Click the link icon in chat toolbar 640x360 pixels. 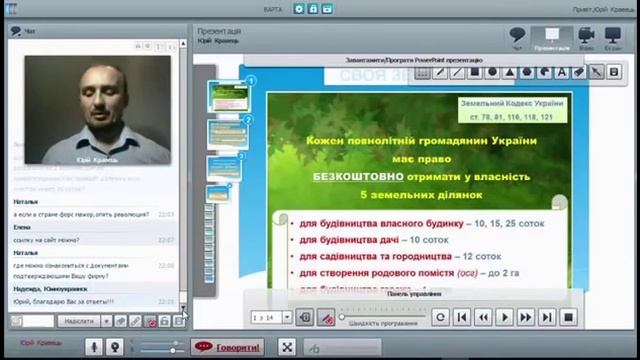(135, 321)
